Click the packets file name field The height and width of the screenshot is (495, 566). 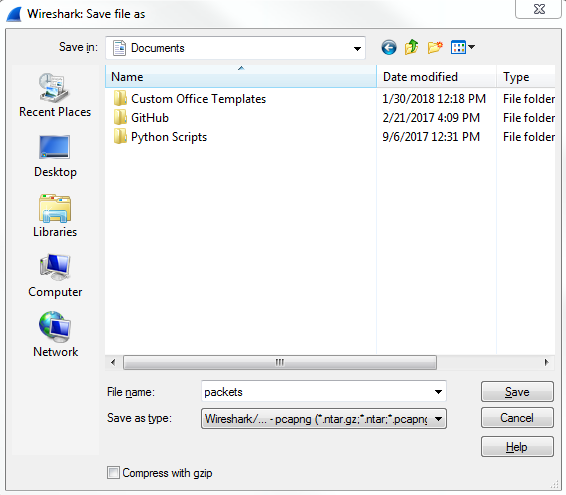pyautogui.click(x=318, y=391)
